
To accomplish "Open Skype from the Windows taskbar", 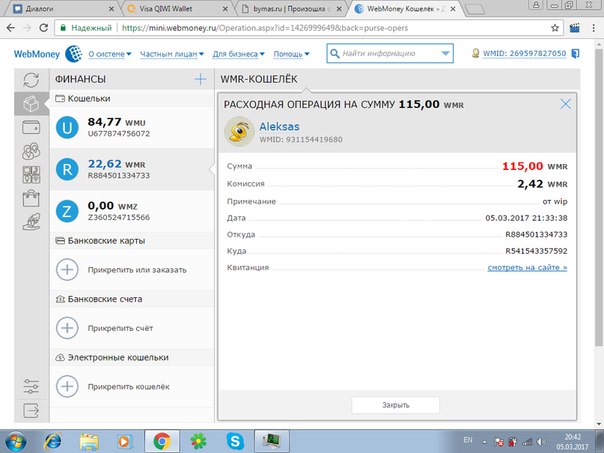I will [x=235, y=438].
